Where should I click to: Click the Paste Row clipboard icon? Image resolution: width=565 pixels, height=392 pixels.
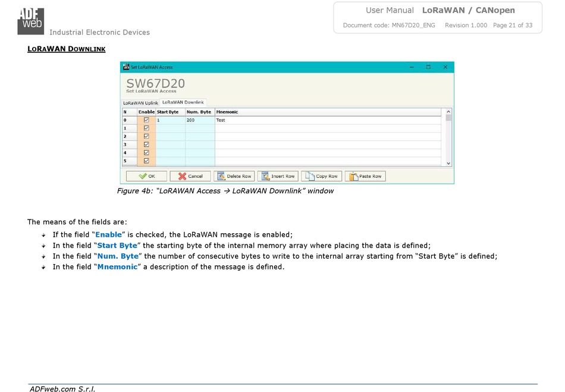[x=353, y=176]
